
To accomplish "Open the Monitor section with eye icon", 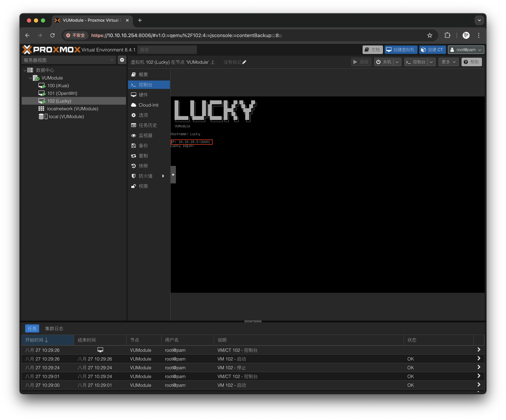I will [x=145, y=135].
